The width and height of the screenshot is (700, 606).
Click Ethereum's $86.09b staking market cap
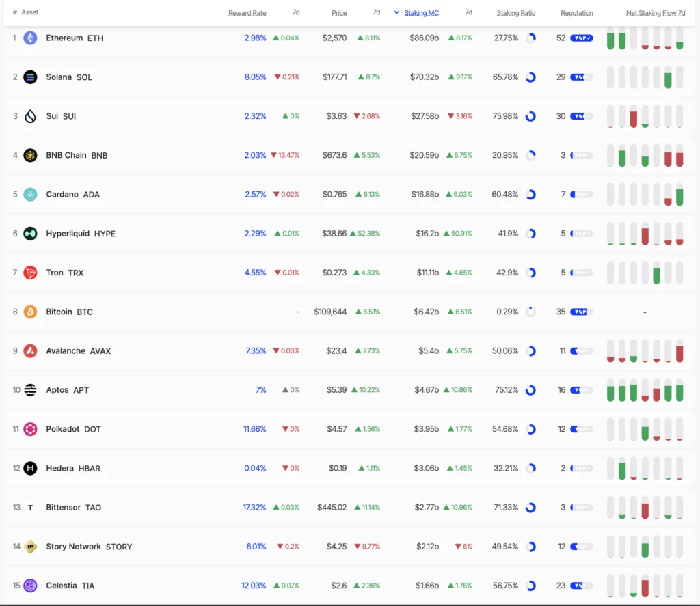tap(424, 38)
